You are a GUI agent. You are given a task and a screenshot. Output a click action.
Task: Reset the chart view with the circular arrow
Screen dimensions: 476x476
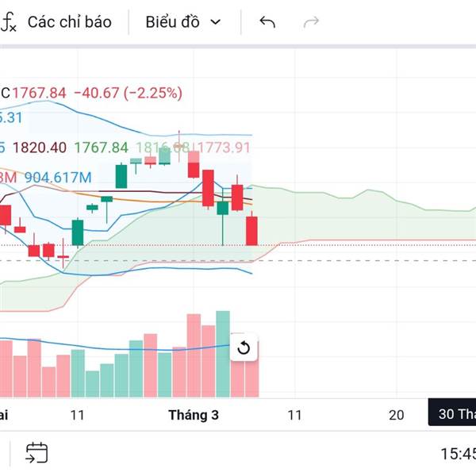tap(244, 347)
